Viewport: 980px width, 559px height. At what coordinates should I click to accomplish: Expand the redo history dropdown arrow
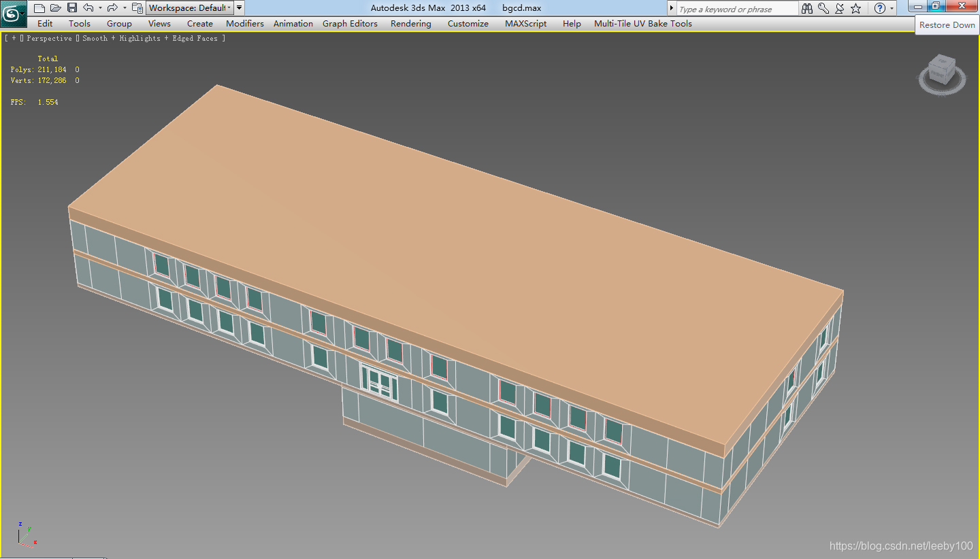click(x=125, y=8)
